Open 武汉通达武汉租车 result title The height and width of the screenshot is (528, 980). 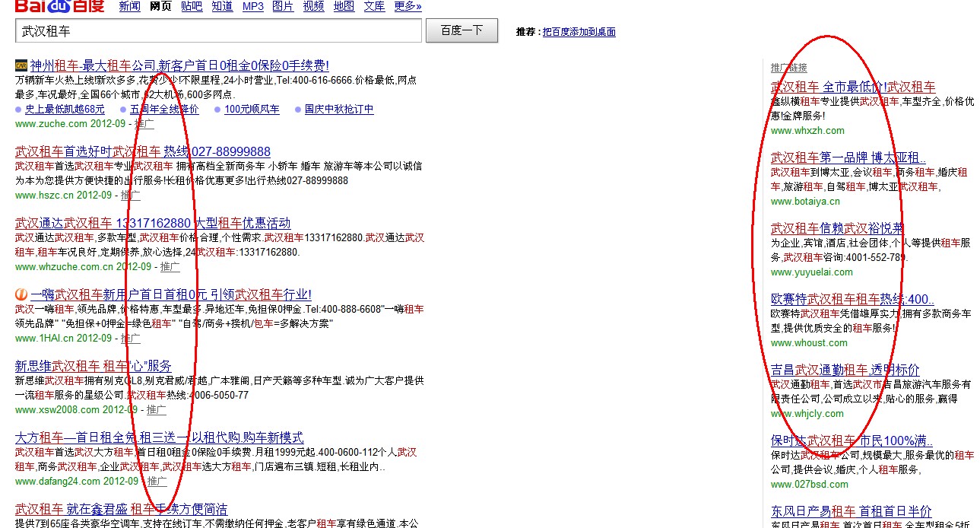[x=153, y=223]
